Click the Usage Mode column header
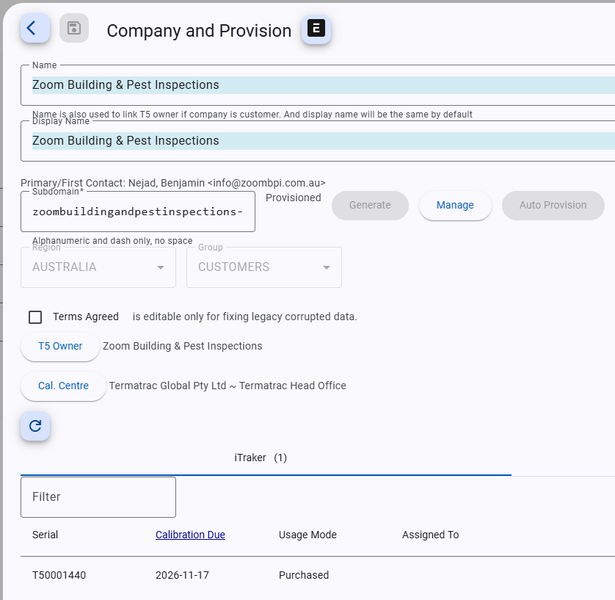The image size is (615, 600). click(x=308, y=535)
